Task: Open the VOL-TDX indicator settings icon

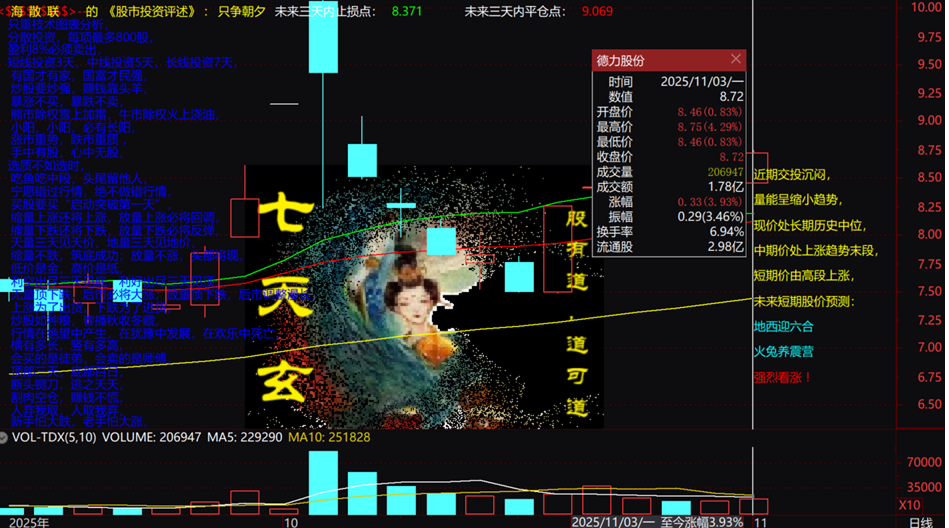Action: click(x=3, y=437)
